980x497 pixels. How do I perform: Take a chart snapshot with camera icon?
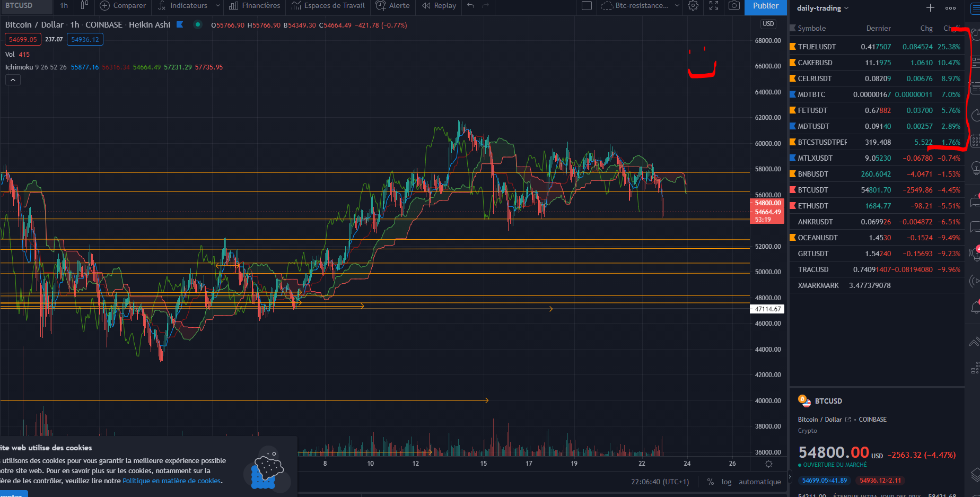[734, 6]
